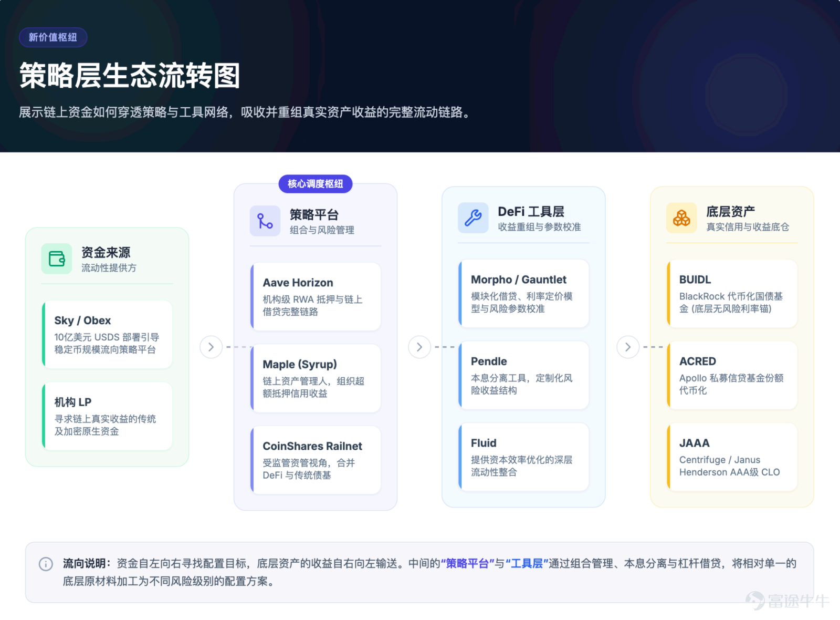Screen dimensions: 840x620
Task: Click the info icon beside 流向说明
Action: click(x=46, y=564)
